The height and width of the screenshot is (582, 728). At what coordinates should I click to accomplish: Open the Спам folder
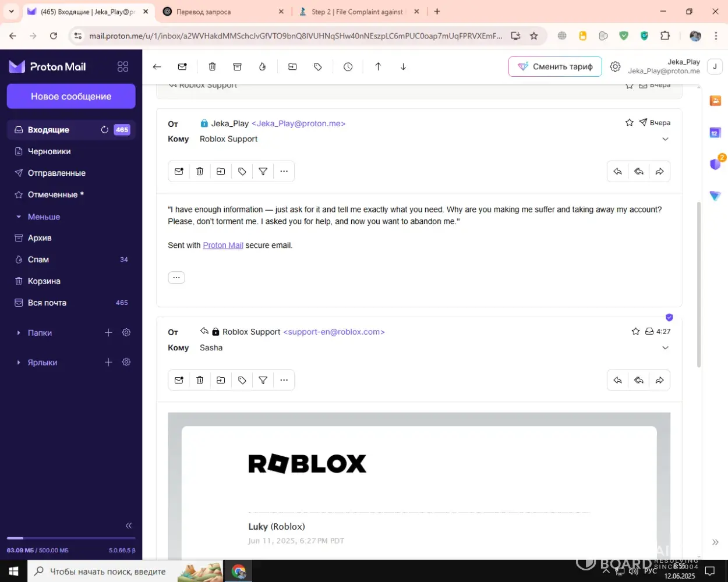38,260
